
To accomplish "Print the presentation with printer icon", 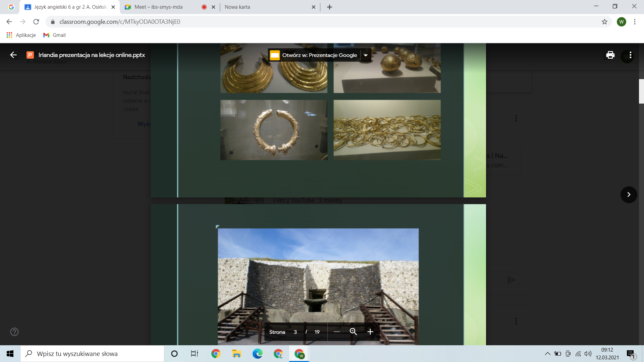I will pyautogui.click(x=610, y=55).
